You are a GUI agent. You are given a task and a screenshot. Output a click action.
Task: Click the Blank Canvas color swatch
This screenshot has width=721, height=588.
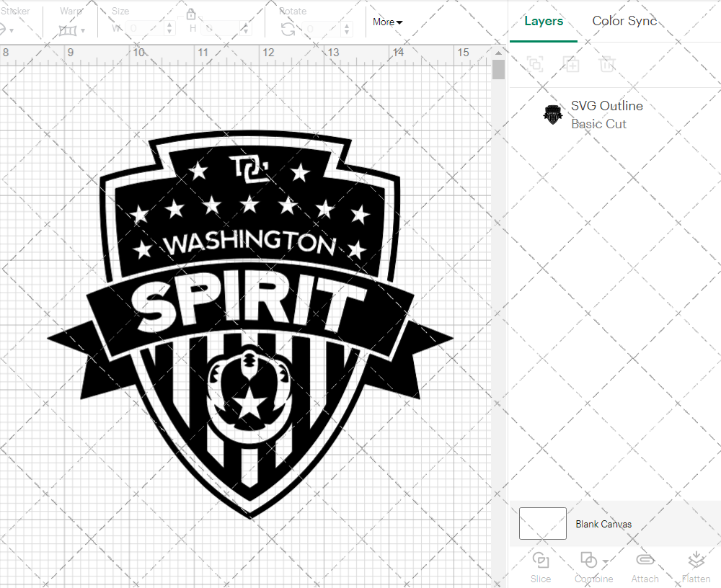542,524
